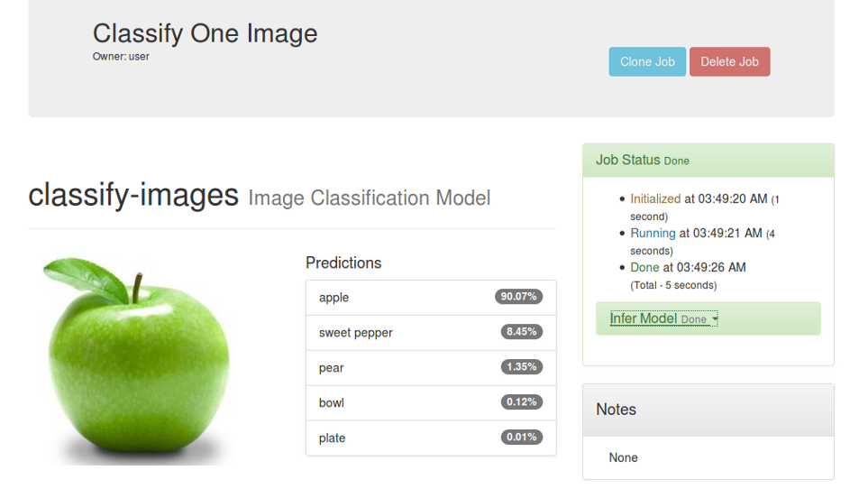
Task: Click the Initialized status entry
Action: pyautogui.click(x=655, y=198)
